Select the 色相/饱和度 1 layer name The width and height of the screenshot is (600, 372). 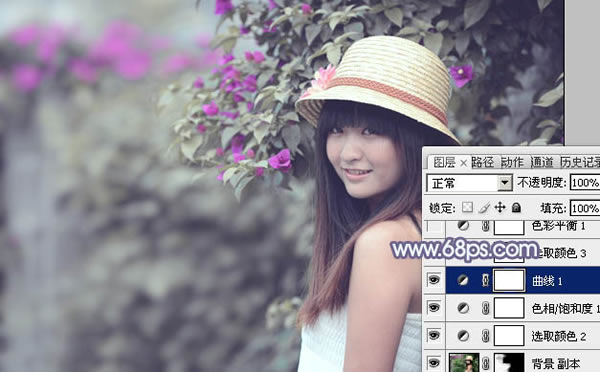coord(566,308)
